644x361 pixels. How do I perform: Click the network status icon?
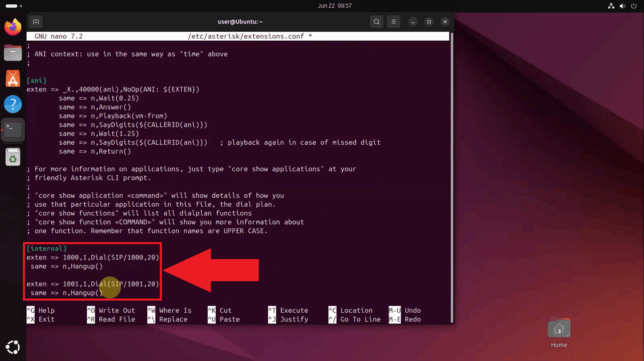click(x=611, y=6)
